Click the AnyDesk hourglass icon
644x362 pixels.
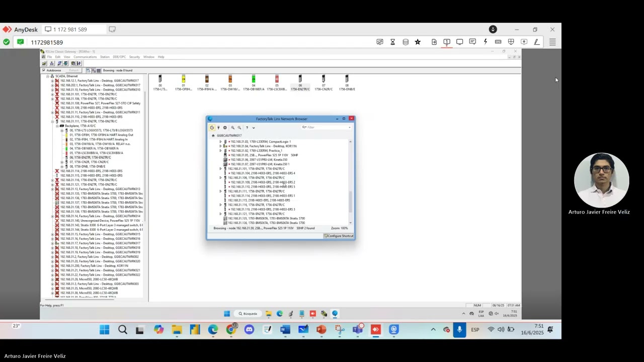pyautogui.click(x=393, y=42)
